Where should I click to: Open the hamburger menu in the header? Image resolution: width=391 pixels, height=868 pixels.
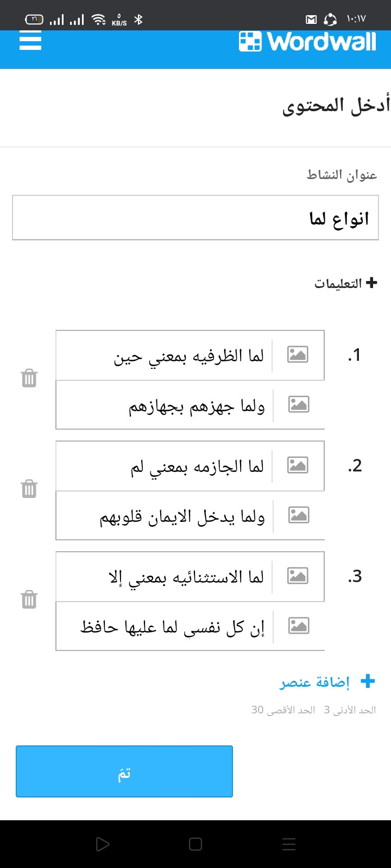click(x=30, y=40)
